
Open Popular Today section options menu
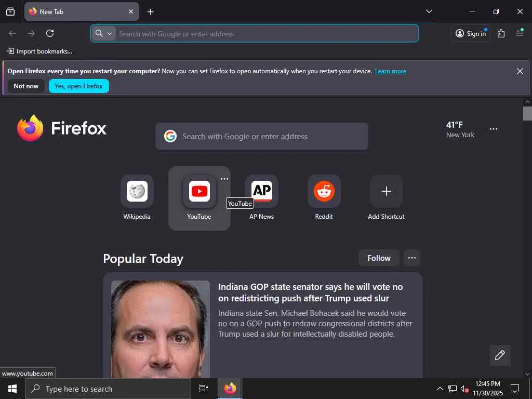pos(412,258)
